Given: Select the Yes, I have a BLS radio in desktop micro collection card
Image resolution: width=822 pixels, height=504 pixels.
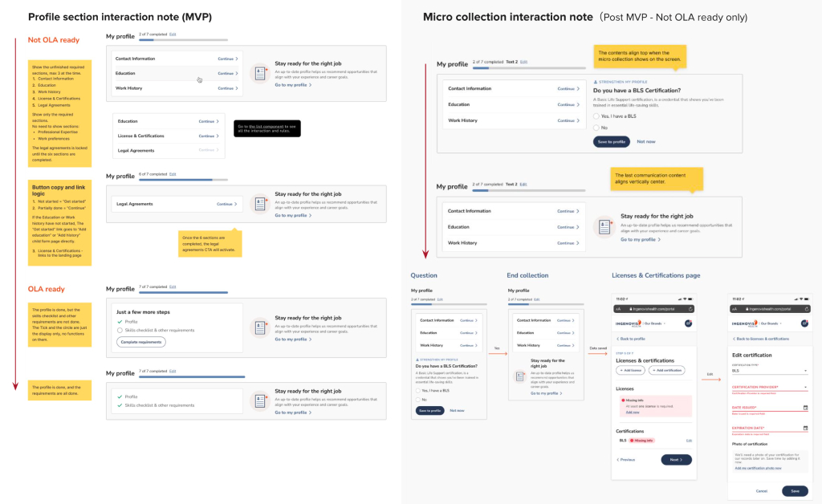Looking at the screenshot, I should pos(596,116).
